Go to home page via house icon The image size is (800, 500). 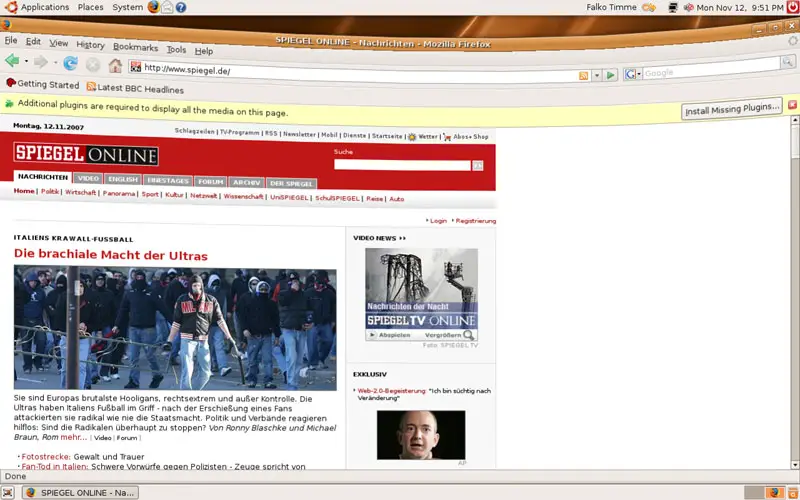point(115,66)
